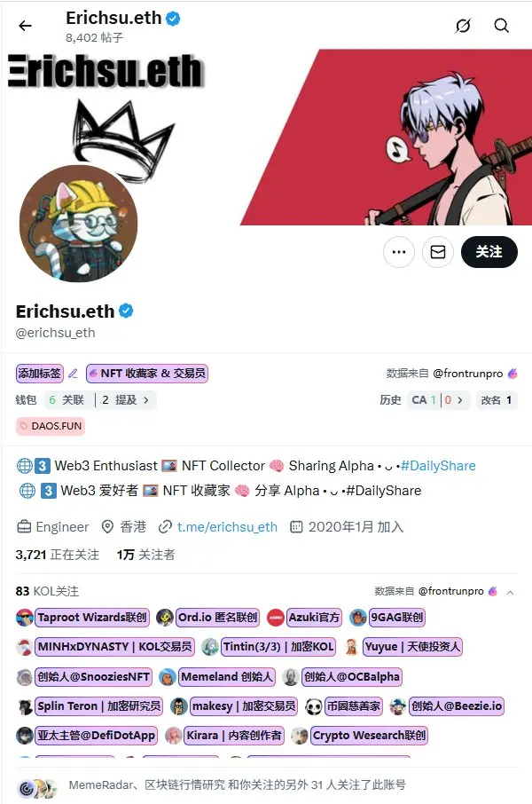Viewport: 532px width, 804px height.
Task: Open the search magnifier icon
Action: [501, 26]
